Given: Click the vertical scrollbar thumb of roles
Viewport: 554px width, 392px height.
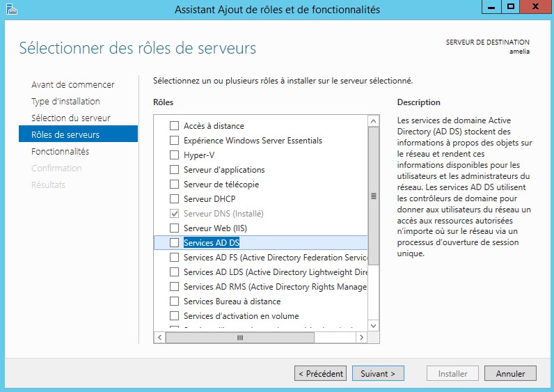Looking at the screenshot, I should point(373,196).
